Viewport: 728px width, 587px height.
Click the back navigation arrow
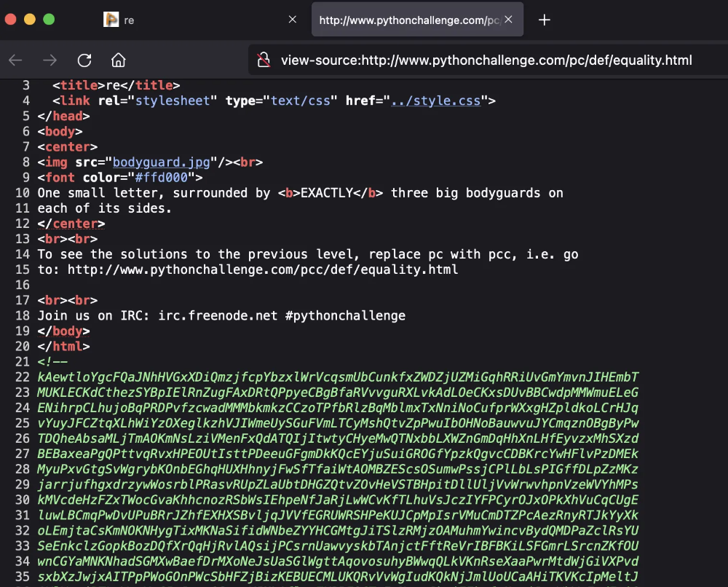[x=15, y=60]
